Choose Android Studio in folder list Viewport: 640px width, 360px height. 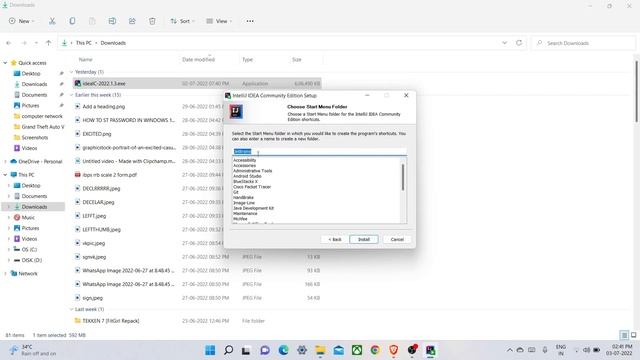(247, 176)
